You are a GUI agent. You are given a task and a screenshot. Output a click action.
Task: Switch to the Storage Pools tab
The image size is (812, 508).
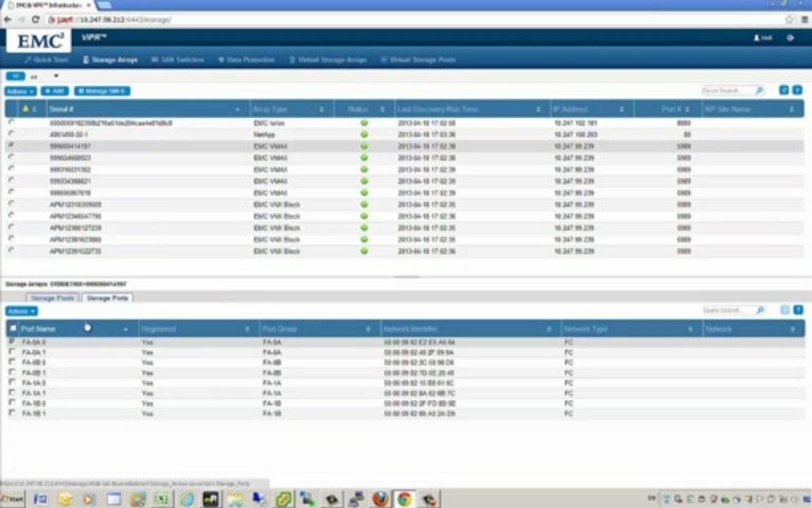[x=52, y=298]
